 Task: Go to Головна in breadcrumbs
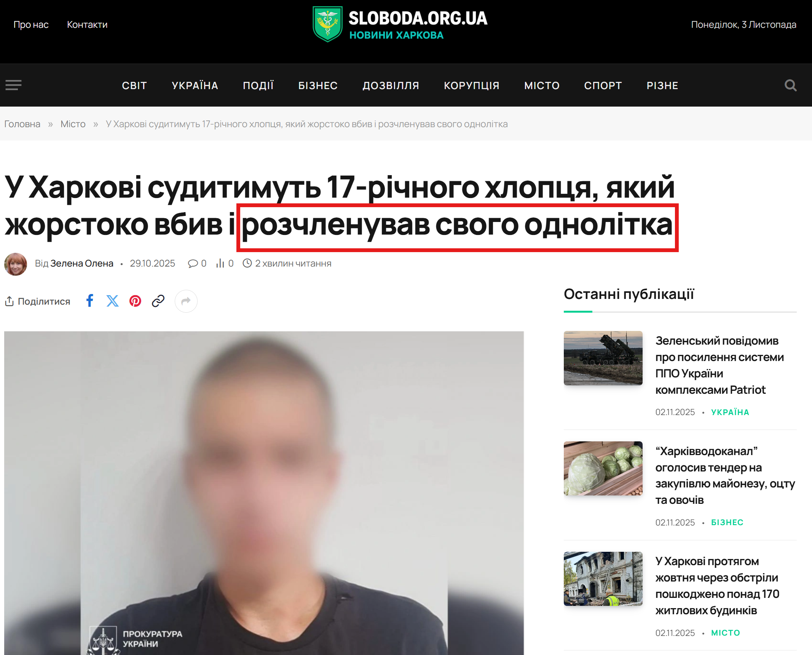click(x=22, y=124)
